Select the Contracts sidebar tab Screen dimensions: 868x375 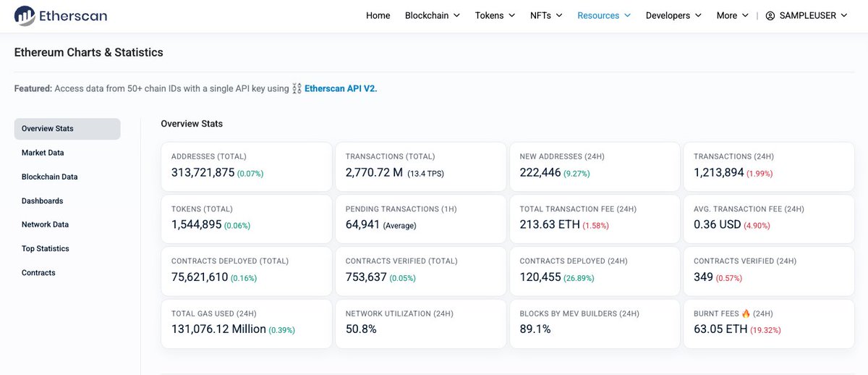(67, 273)
